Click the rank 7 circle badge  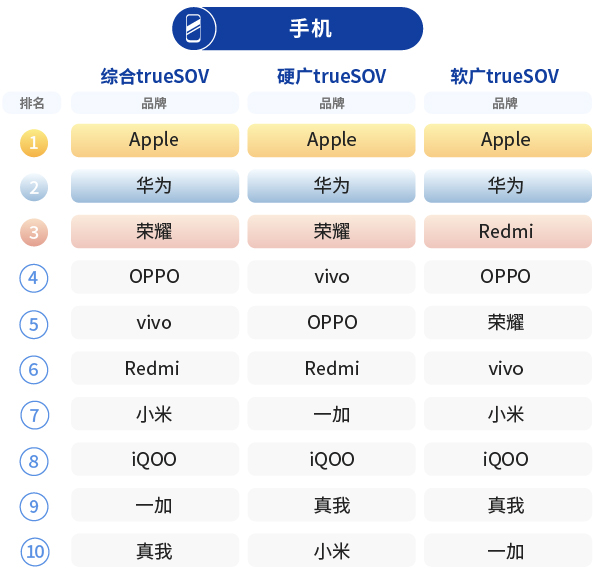tap(34, 415)
